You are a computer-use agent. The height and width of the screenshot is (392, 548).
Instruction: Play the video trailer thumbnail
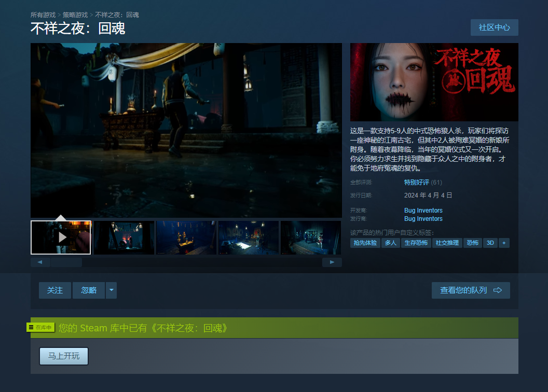click(61, 237)
